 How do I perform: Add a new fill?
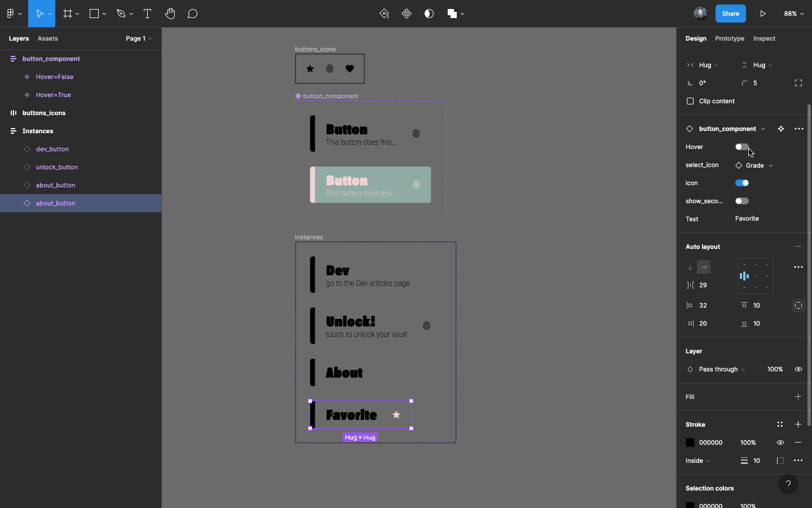point(798,397)
